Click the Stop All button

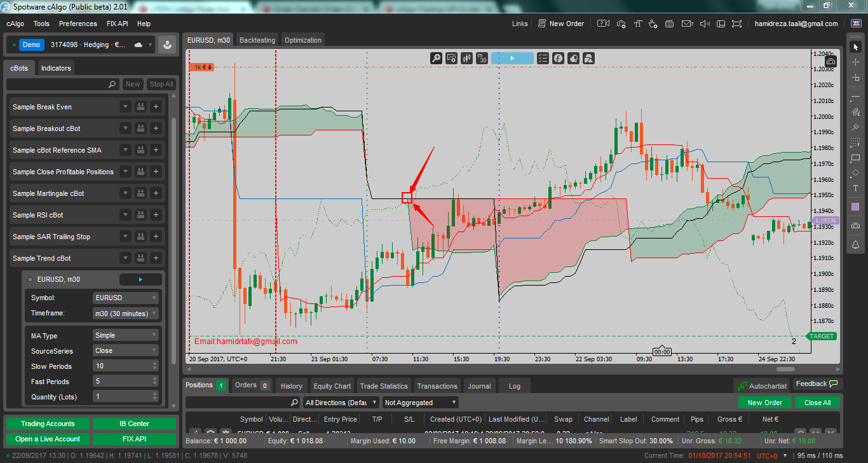click(x=161, y=84)
